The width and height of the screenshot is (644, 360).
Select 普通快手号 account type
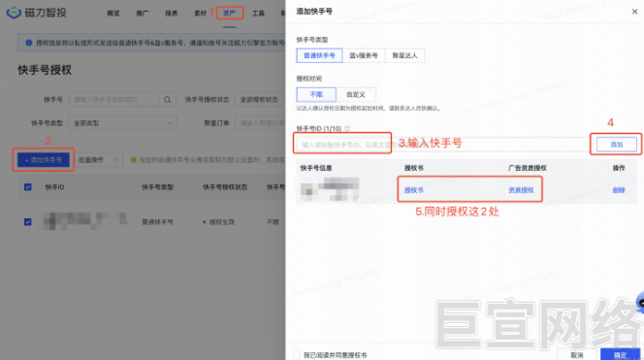click(x=319, y=55)
